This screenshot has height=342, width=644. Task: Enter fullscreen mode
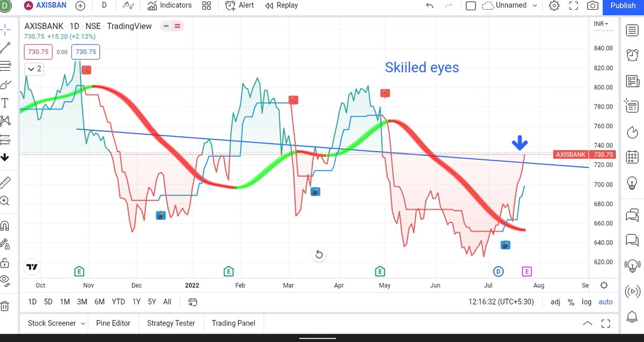tap(573, 6)
